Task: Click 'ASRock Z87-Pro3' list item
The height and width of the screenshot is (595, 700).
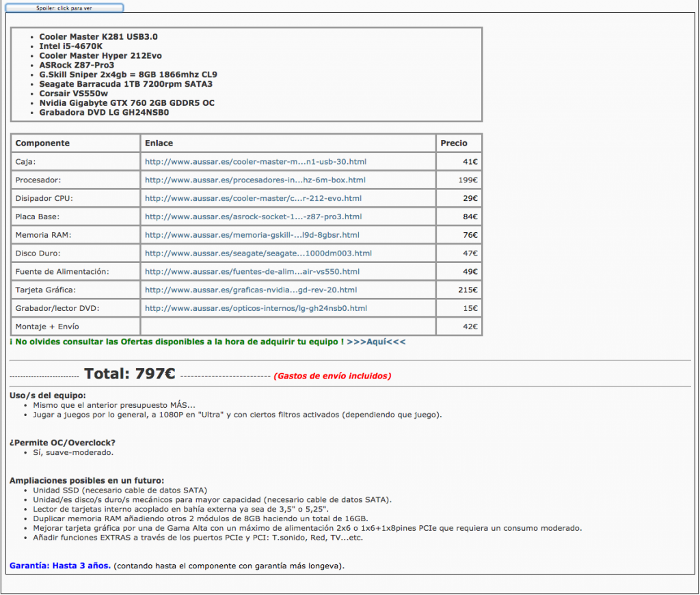Action: point(77,65)
